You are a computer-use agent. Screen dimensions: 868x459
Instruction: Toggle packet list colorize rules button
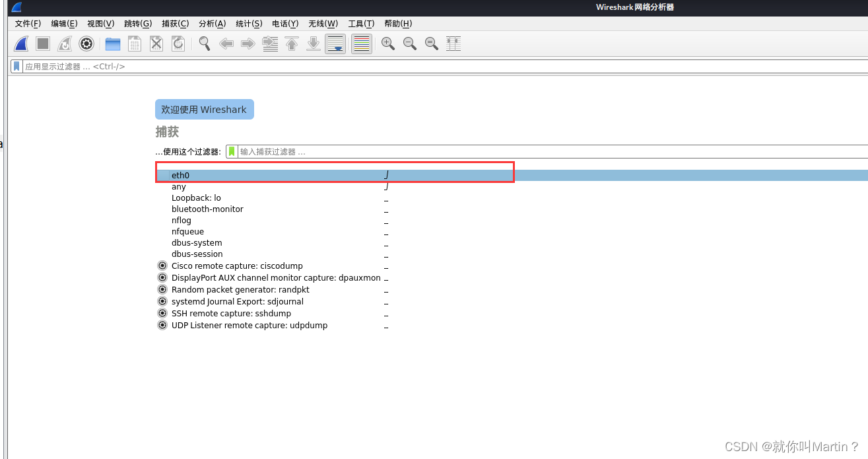[x=362, y=44]
